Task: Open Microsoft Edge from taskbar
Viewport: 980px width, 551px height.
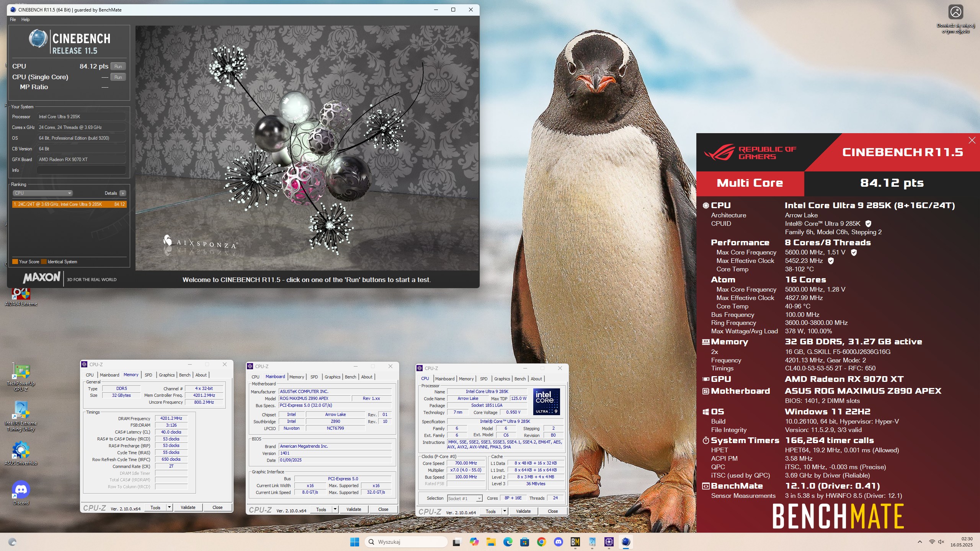Action: [x=508, y=542]
